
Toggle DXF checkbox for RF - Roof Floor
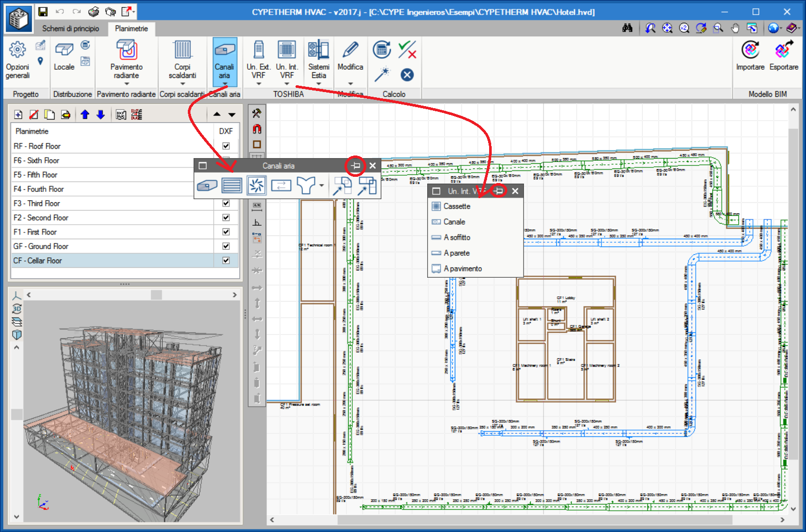tap(226, 146)
